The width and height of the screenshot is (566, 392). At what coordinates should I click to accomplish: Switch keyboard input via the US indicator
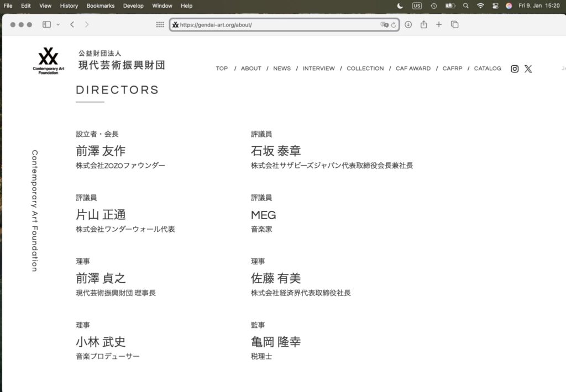[417, 6]
